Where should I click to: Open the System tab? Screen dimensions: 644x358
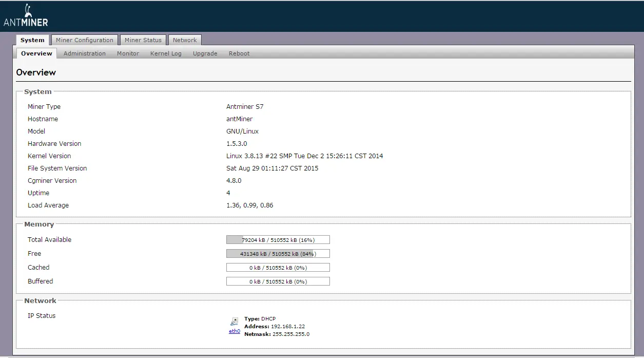tap(33, 40)
